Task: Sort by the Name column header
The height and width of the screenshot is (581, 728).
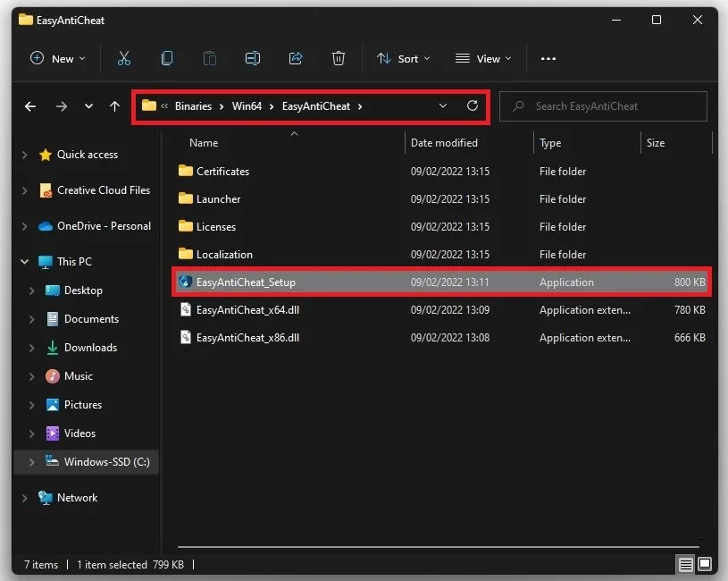Action: pyautogui.click(x=204, y=143)
